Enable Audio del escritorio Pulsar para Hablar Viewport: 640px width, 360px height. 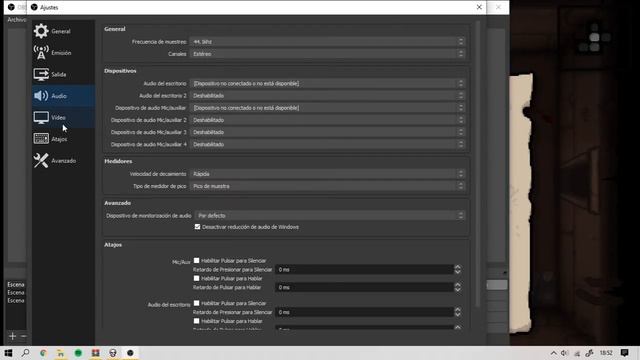coord(196,321)
